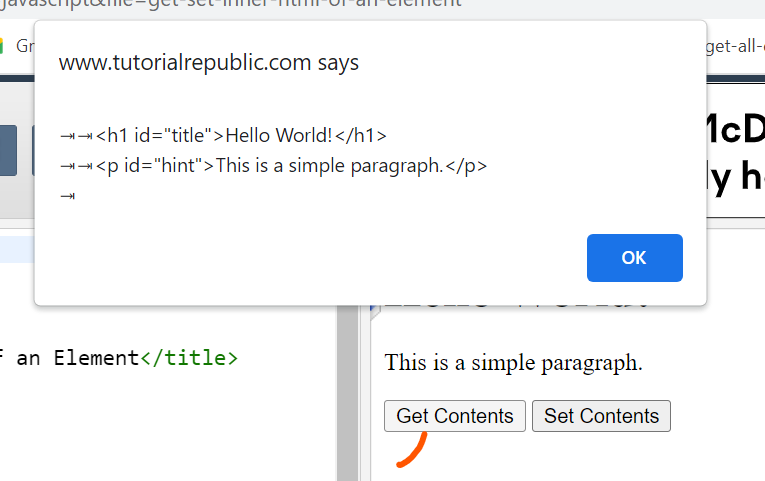Click the highlighted light-blue line in code editor
Screen dimensions: 765x481
(x=16, y=248)
